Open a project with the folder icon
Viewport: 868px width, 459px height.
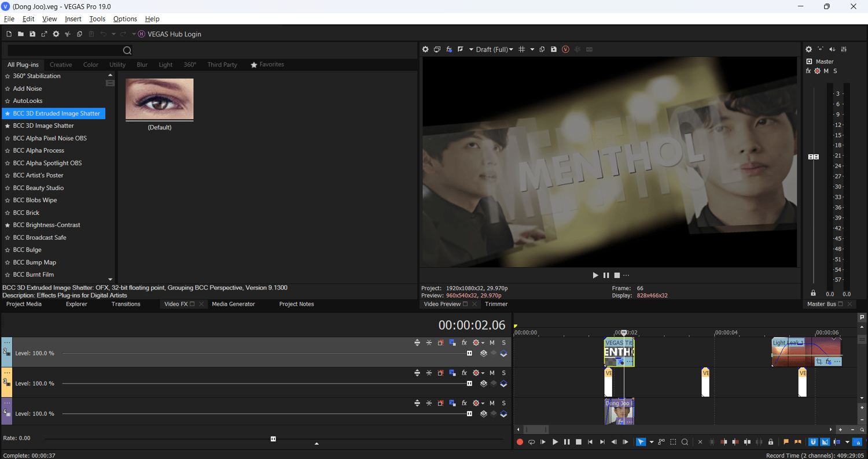(20, 34)
